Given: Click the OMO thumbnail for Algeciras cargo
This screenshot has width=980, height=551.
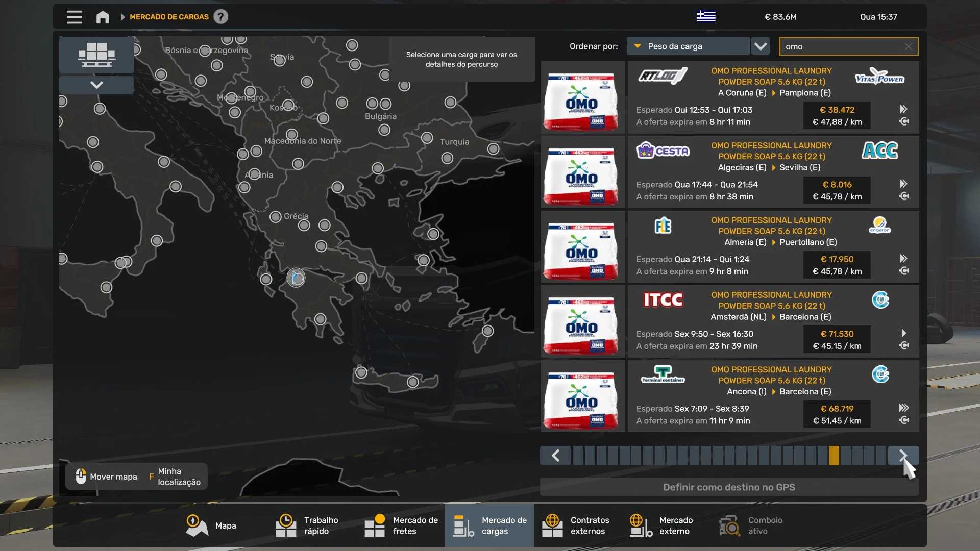Looking at the screenshot, I should point(582,172).
